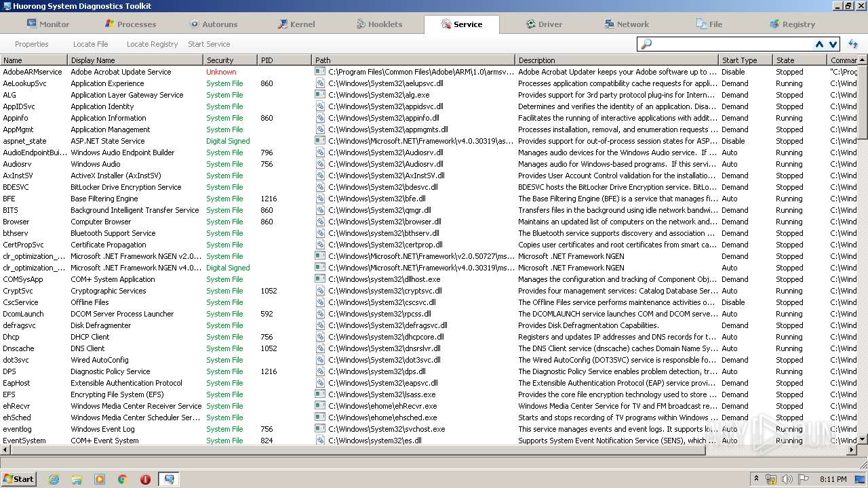This screenshot has height=488, width=868.
Task: Sort by Start Type column header
Action: (x=746, y=60)
